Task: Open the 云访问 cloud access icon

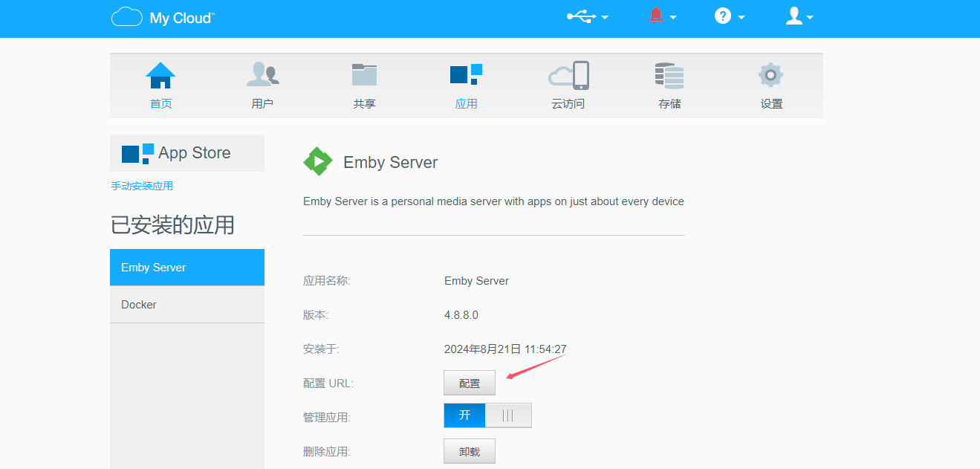Action: click(568, 75)
